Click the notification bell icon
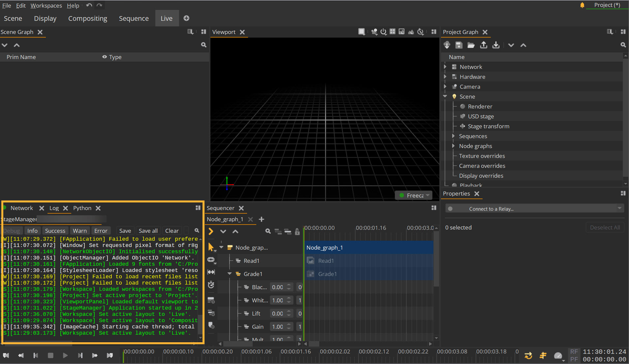Screen dimensions: 629x364 coord(582,5)
